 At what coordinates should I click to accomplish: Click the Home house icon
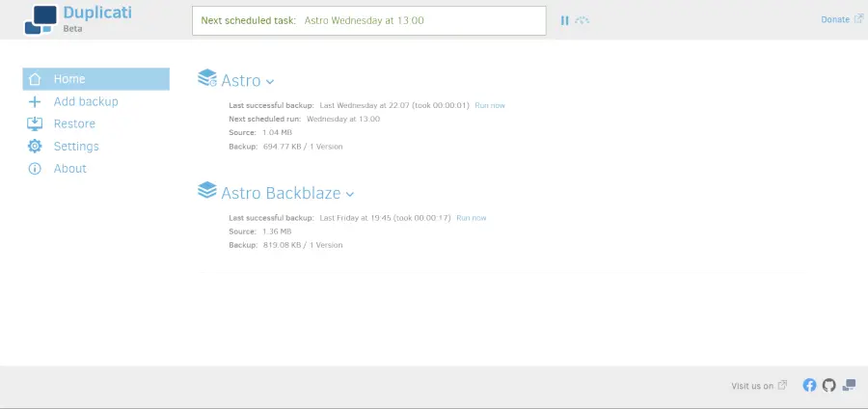35,79
